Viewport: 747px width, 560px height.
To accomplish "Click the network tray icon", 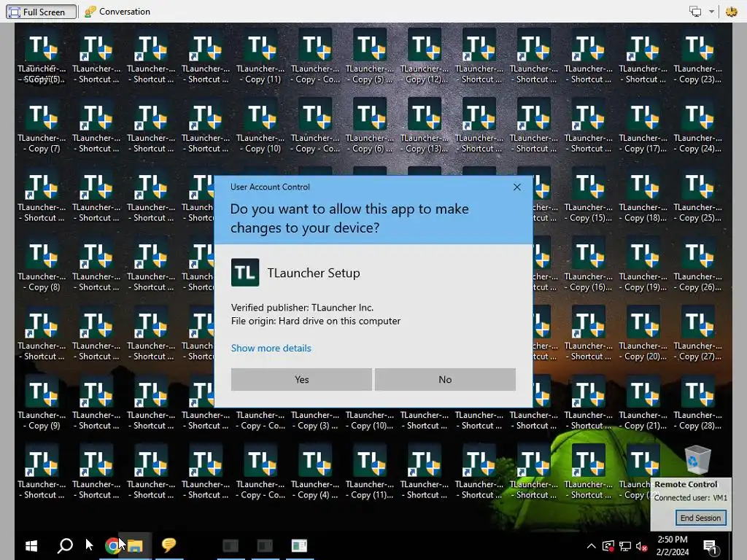I will click(625, 546).
